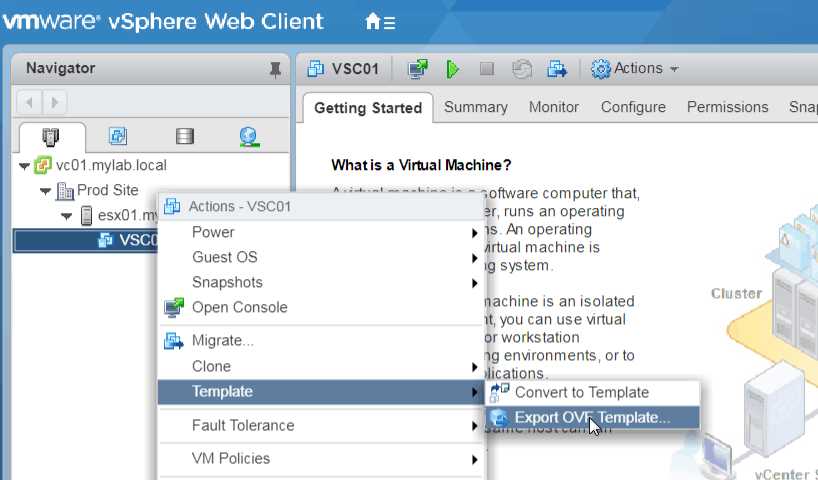Open the VM console from toolbar
Viewport: 818px width, 480px height.
[418, 69]
